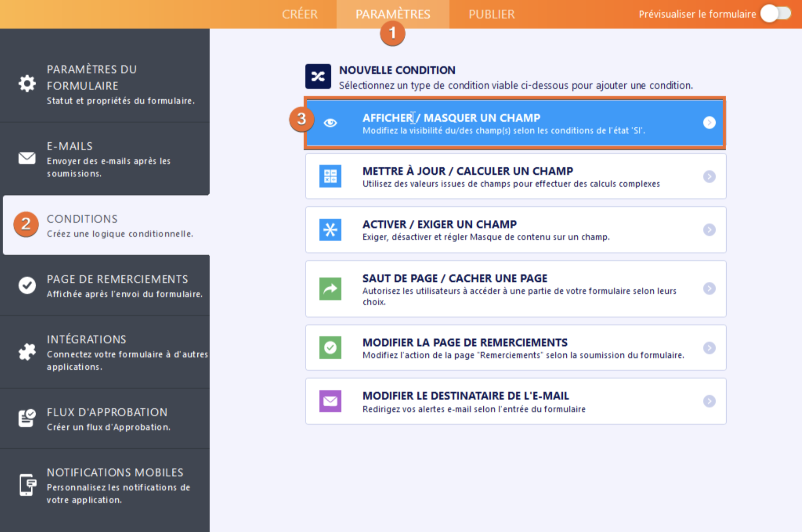The height and width of the screenshot is (532, 802).
Task: Toggle the Prévisualiser le formulaire switch
Action: coord(776,14)
